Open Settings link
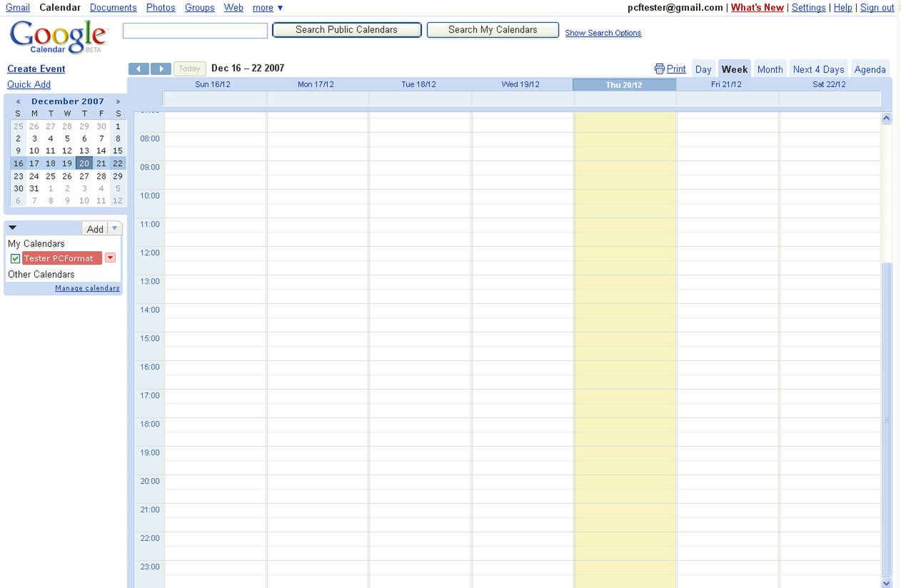The width and height of the screenshot is (901, 588). 808,8
